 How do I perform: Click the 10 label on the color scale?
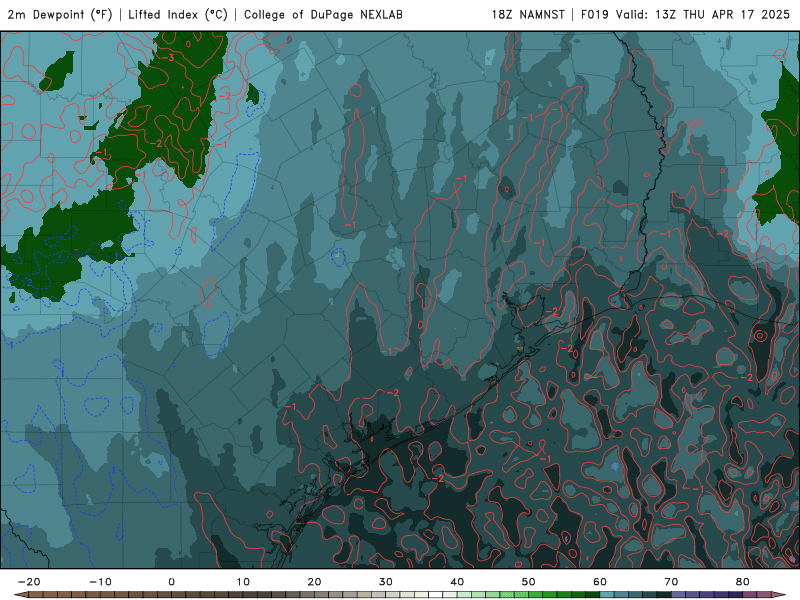click(243, 582)
